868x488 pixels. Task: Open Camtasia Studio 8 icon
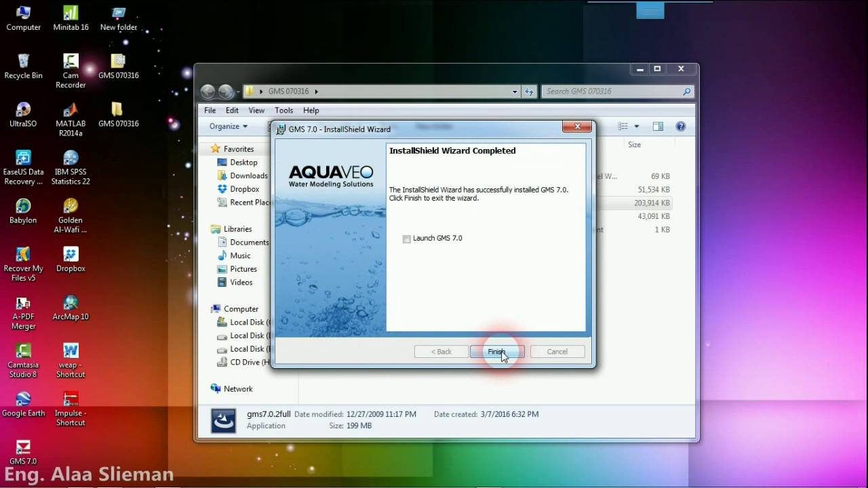[x=23, y=359]
